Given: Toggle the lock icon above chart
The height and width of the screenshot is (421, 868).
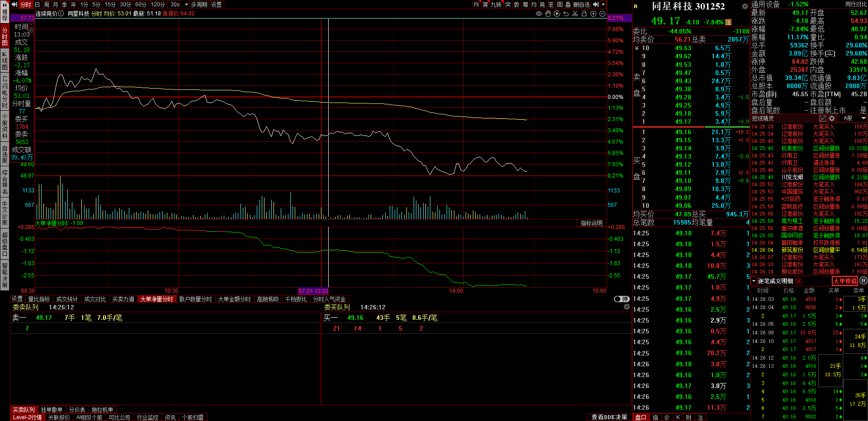Looking at the screenshot, I should [x=584, y=14].
